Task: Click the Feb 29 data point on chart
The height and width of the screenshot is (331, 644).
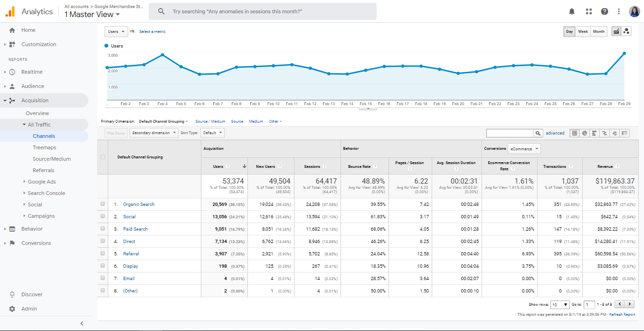Action: [x=624, y=53]
